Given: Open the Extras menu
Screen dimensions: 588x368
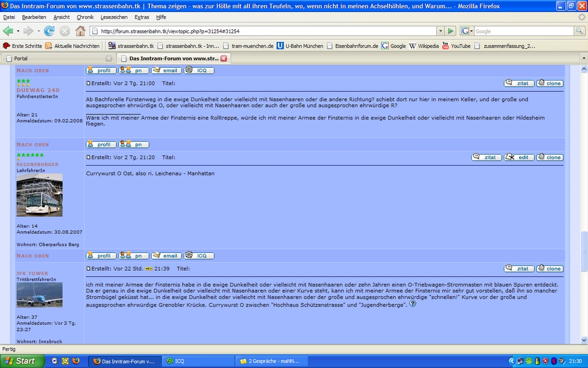Looking at the screenshot, I should [142, 17].
